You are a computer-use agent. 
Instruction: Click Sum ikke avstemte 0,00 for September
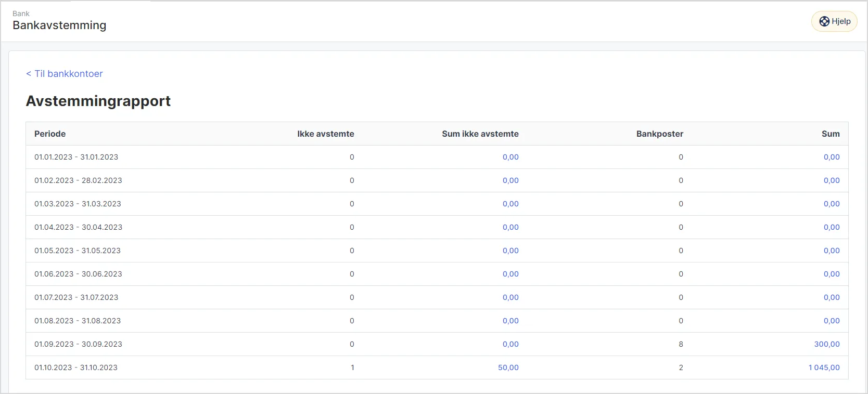coord(510,344)
